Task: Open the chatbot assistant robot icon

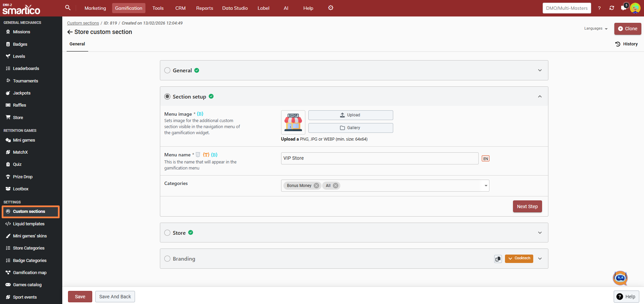Action: pos(620,278)
